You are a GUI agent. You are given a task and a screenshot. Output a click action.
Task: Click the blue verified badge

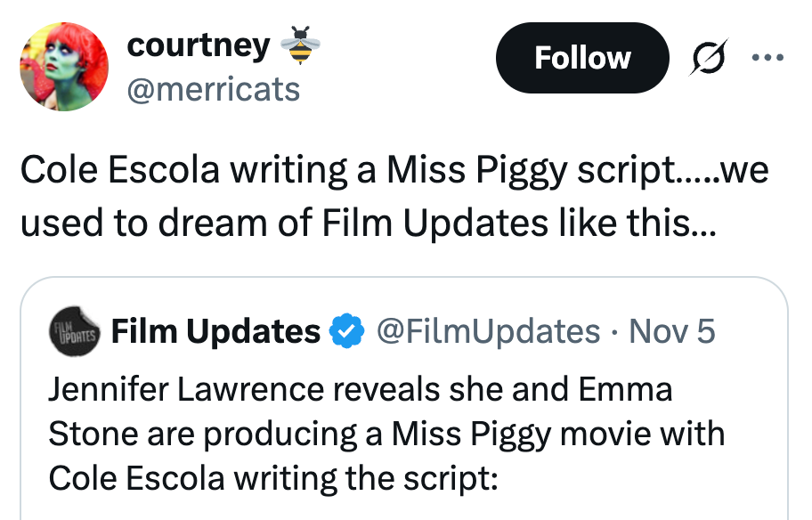[x=346, y=332]
